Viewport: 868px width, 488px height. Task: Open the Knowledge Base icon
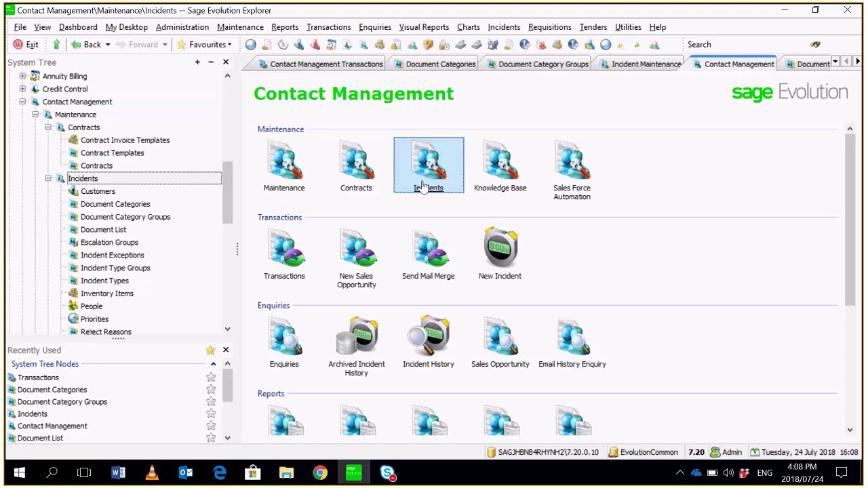(x=500, y=166)
